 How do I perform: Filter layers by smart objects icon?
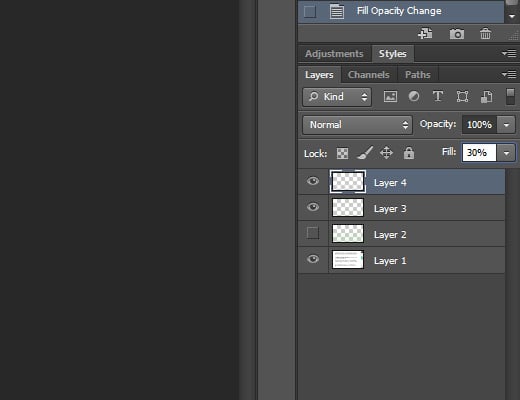[x=486, y=97]
